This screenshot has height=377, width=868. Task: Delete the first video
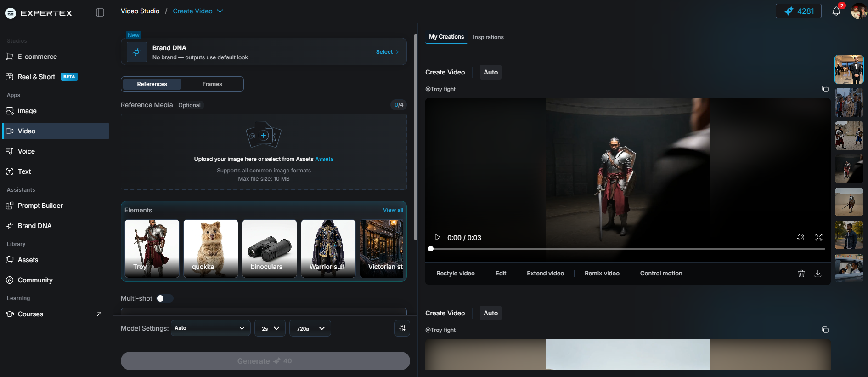[801, 274]
